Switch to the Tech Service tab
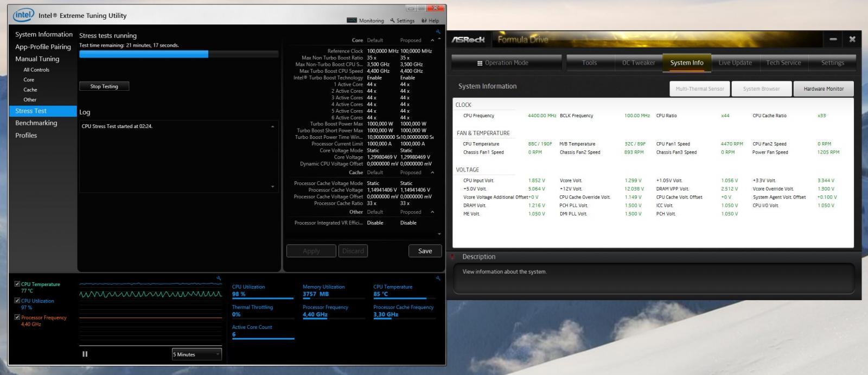Viewport: 868px width, 375px height. point(783,63)
